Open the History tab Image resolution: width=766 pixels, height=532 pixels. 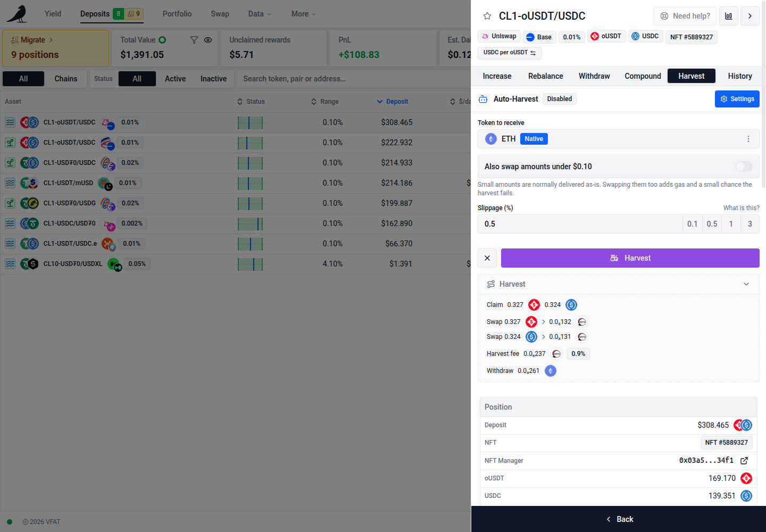click(740, 76)
